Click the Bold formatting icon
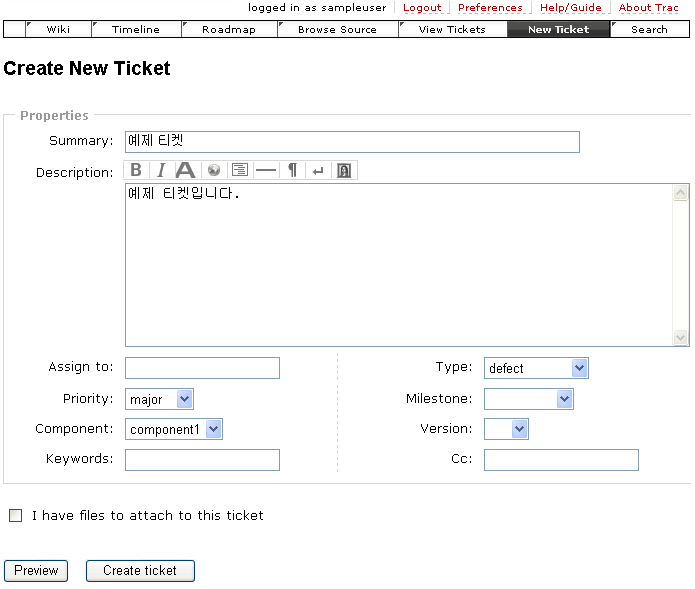The height and width of the screenshot is (589, 695). (x=136, y=170)
